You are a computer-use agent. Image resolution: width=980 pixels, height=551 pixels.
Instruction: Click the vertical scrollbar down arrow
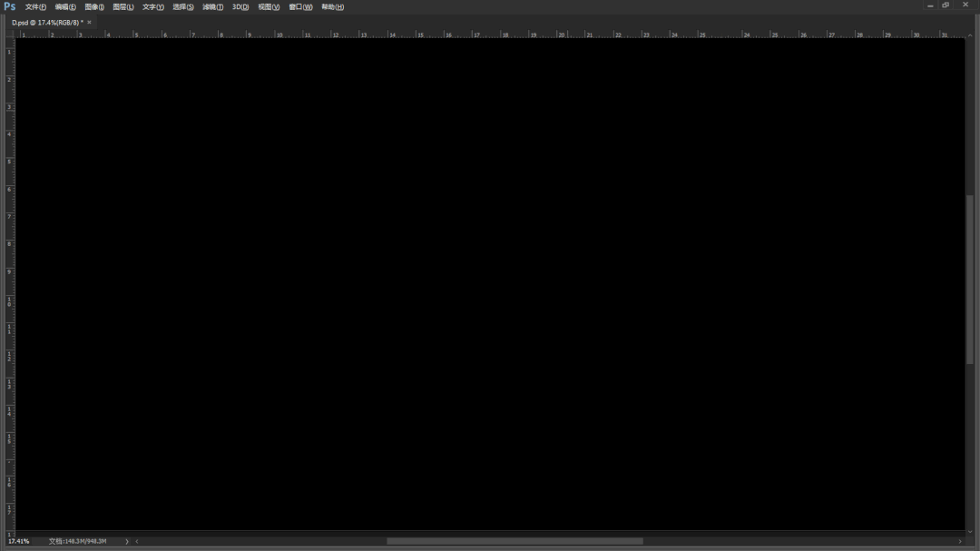point(970,532)
